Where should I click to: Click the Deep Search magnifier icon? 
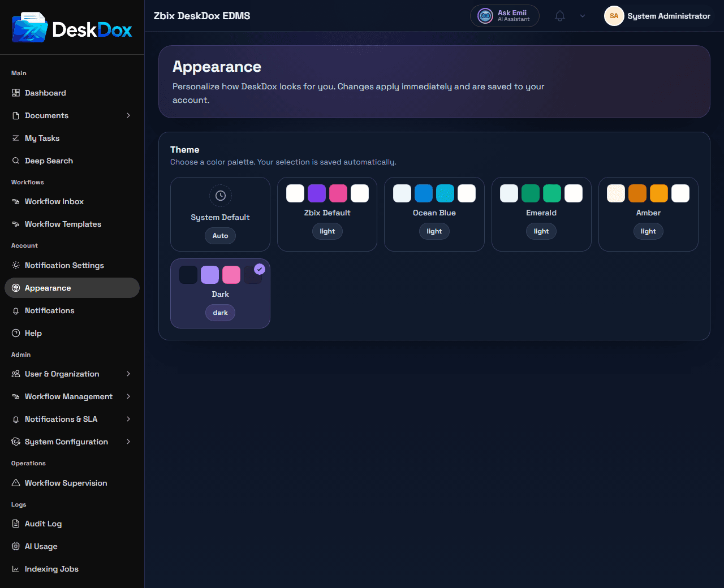16,161
